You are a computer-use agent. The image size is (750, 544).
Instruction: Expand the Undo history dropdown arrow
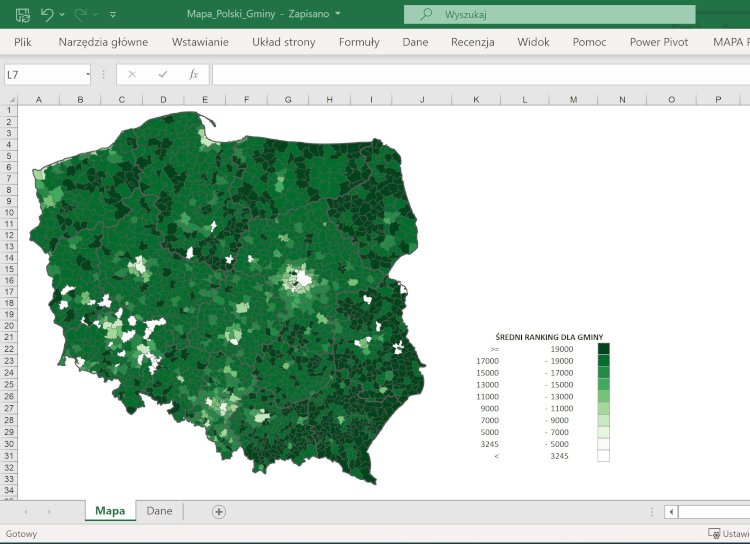pyautogui.click(x=62, y=15)
